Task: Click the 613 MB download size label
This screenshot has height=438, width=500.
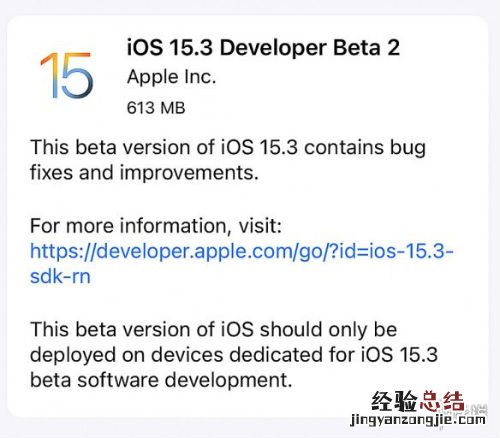Action: pyautogui.click(x=156, y=108)
